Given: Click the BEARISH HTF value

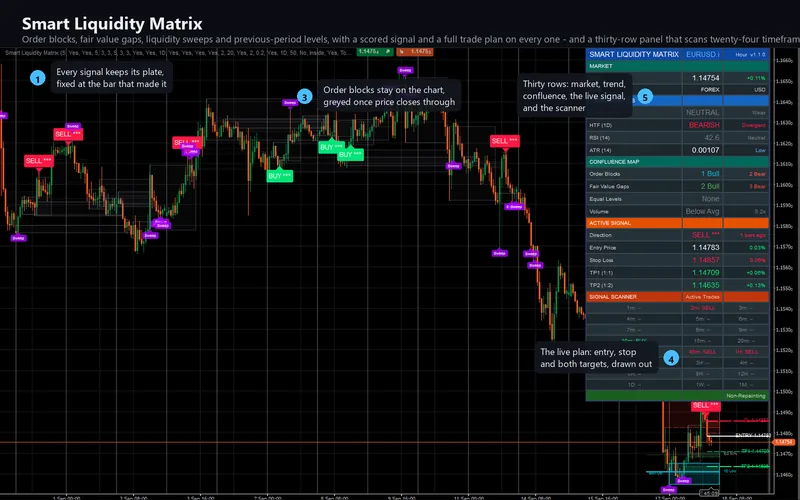Looking at the screenshot, I should (x=704, y=125).
